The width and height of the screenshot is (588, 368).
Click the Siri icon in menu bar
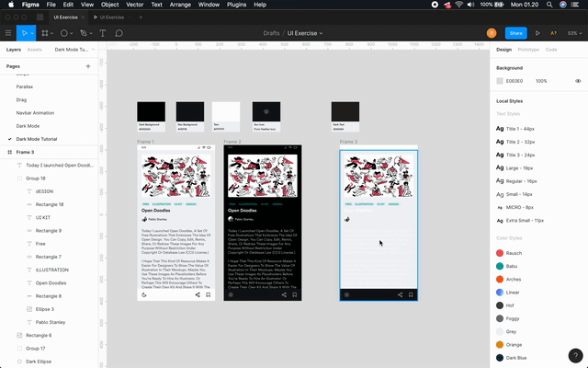pos(563,5)
